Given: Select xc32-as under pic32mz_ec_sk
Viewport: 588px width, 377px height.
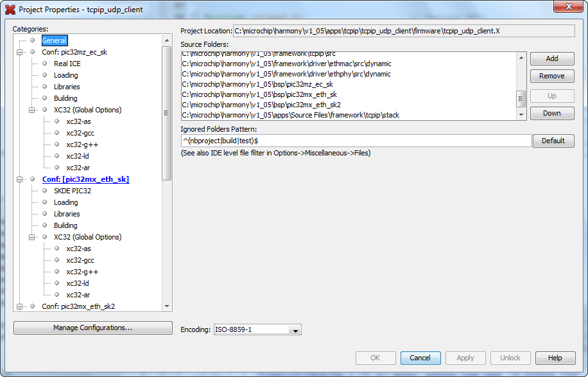Looking at the screenshot, I should click(78, 121).
